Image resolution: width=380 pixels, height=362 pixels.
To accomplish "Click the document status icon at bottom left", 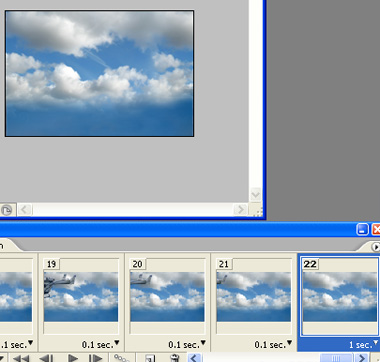I will 7,210.
